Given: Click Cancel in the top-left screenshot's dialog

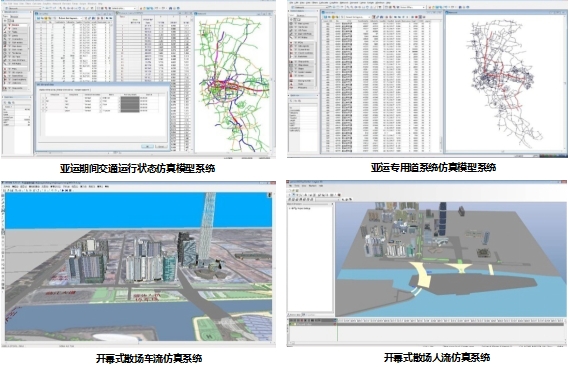Looking at the screenshot, I should click(x=161, y=146).
